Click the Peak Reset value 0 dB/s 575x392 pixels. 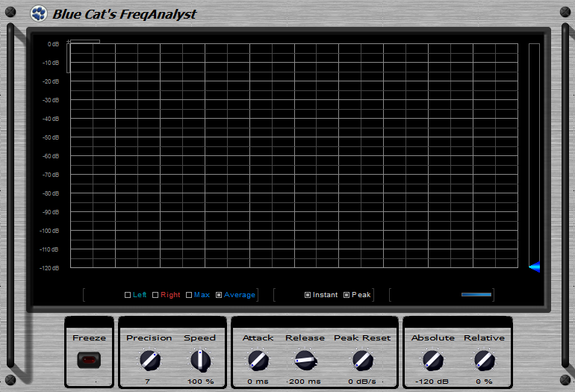click(362, 382)
